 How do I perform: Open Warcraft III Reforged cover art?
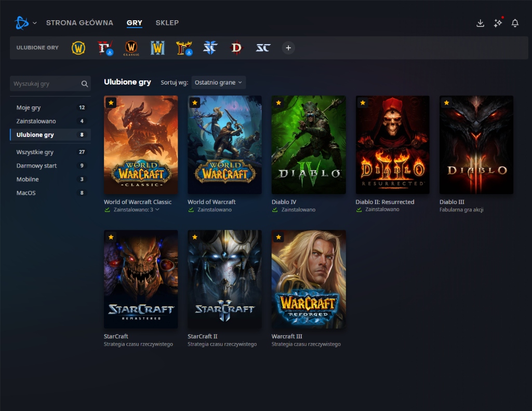(x=309, y=279)
